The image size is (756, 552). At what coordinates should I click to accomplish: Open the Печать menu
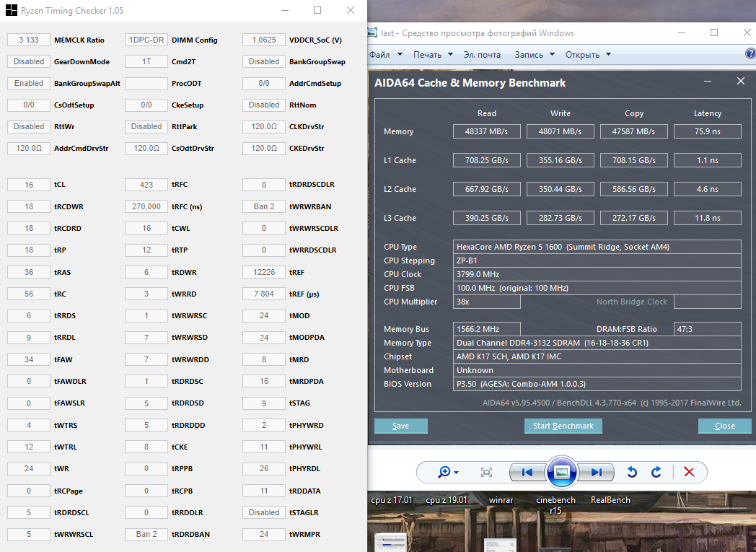click(433, 54)
